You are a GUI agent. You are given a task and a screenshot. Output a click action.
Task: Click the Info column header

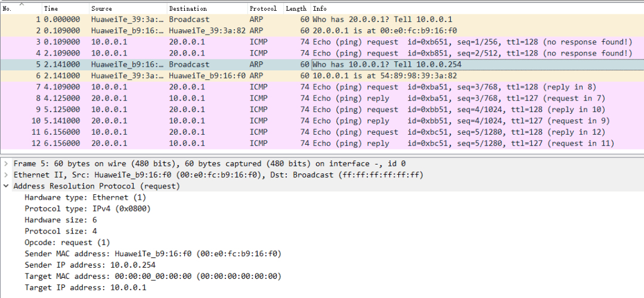477,8
